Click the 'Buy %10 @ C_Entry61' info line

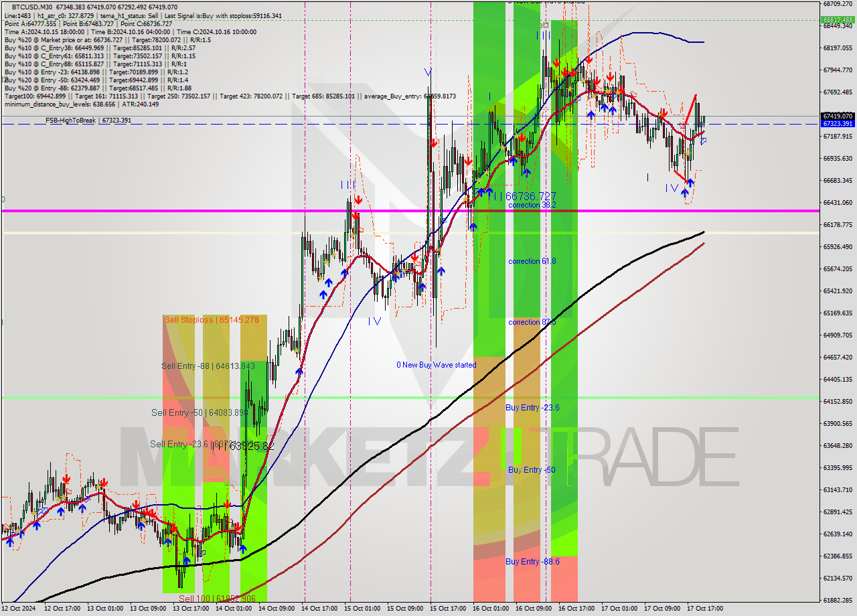[x=100, y=56]
